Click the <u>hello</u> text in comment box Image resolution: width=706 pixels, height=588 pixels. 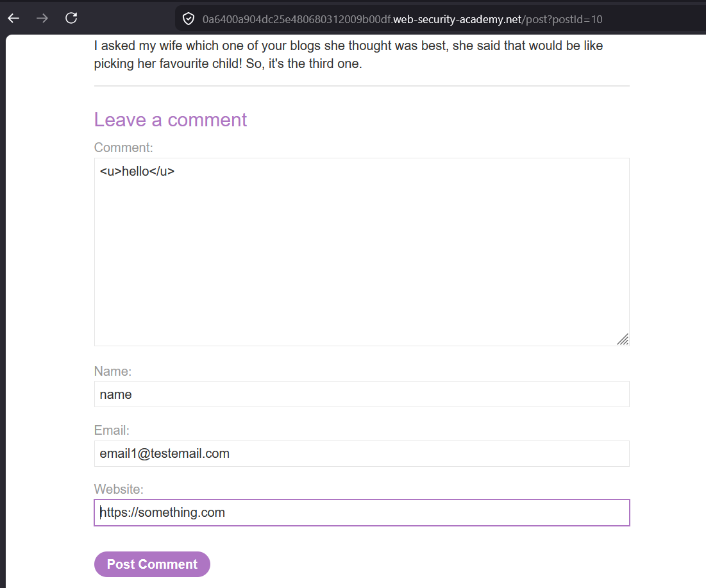tap(137, 172)
